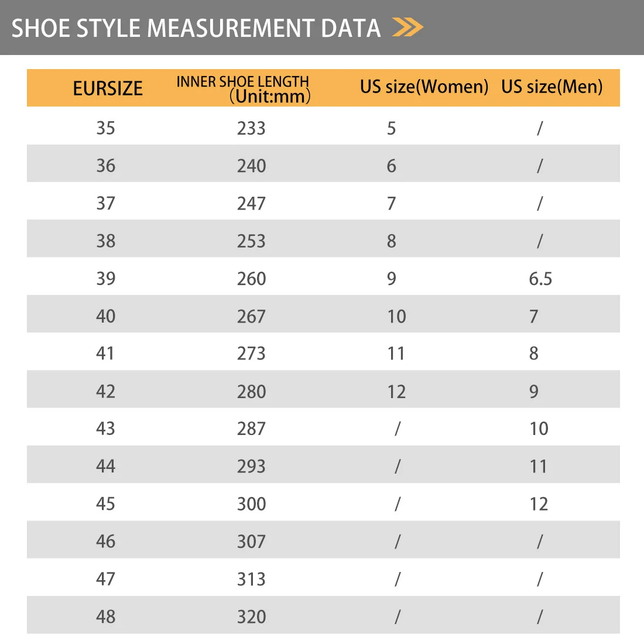This screenshot has width=644, height=644.
Task: Click EUR size 41 cell
Action: coord(105,354)
